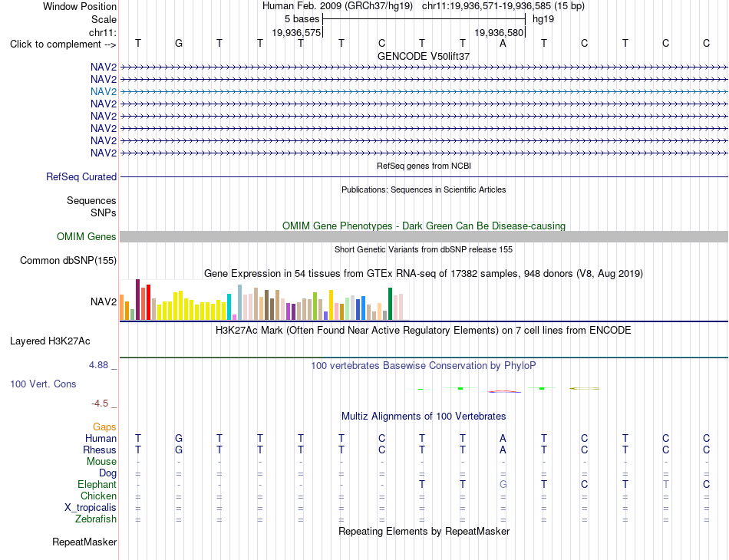Open 'Repeating Elements by RepeatMasker' track title
The width and height of the screenshot is (729, 560).
(424, 531)
